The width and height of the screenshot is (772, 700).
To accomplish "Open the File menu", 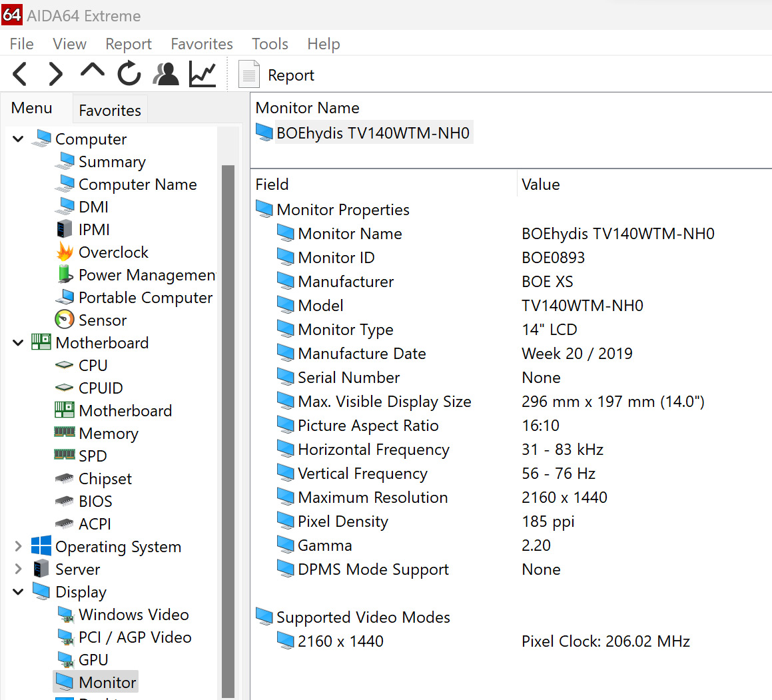I will point(22,44).
